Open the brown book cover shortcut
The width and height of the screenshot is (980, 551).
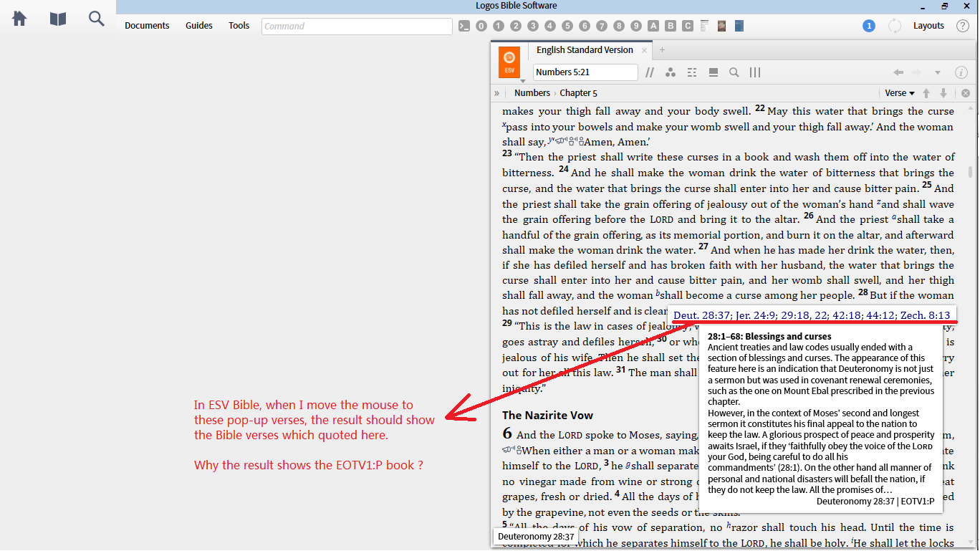click(722, 26)
